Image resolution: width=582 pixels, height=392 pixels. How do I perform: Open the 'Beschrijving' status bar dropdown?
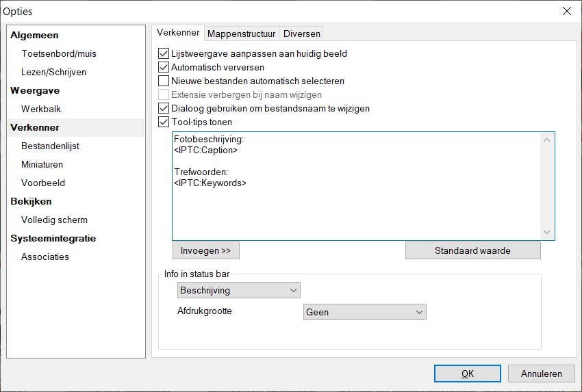(238, 290)
